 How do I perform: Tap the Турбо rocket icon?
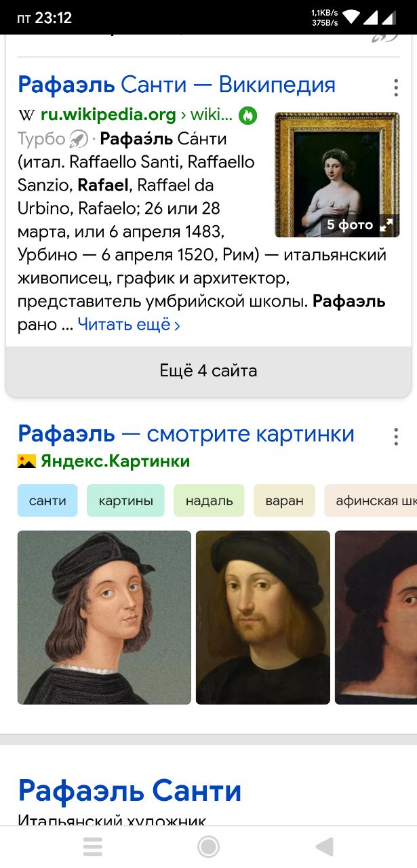pos(79,139)
